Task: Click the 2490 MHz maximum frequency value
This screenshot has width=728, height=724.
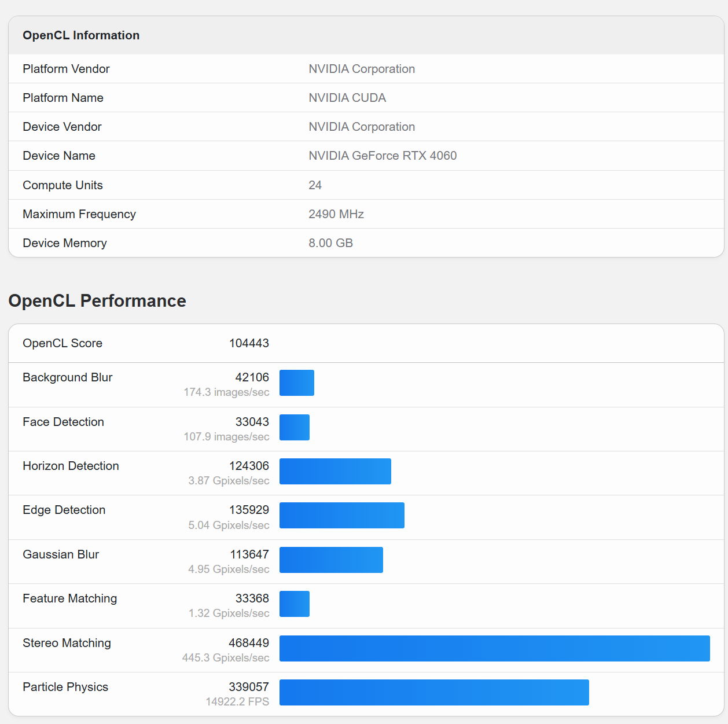Action: (x=336, y=214)
